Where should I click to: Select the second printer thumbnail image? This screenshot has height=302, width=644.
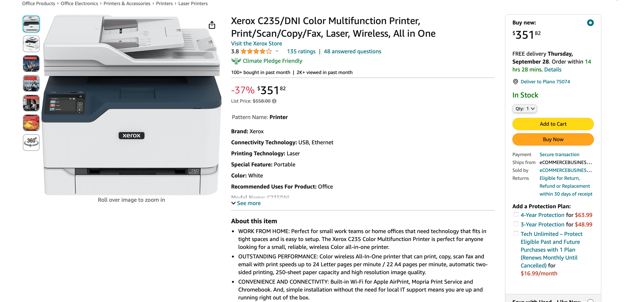[31, 44]
